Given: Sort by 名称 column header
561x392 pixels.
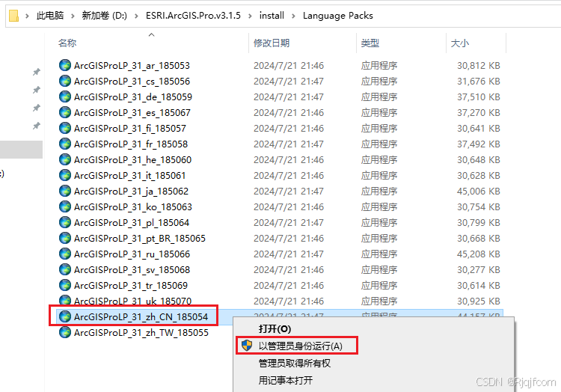Looking at the screenshot, I should pos(67,43).
